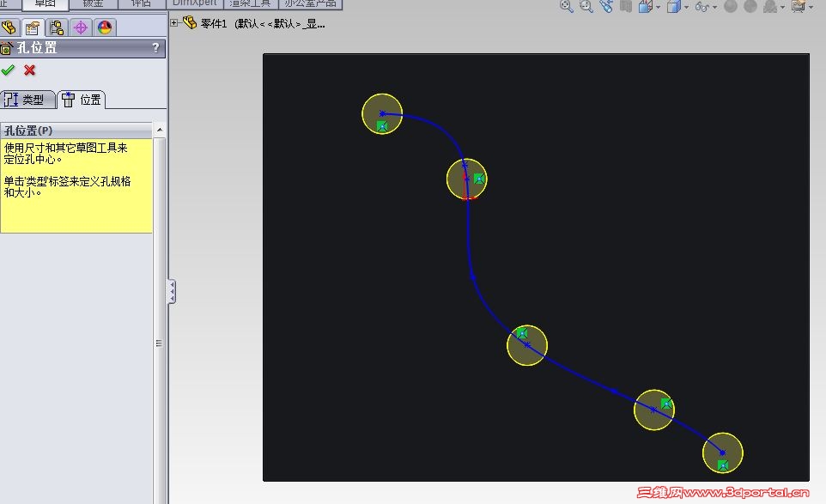
Task: Open View Orientation dropdown arrow
Action: pyautogui.click(x=658, y=7)
